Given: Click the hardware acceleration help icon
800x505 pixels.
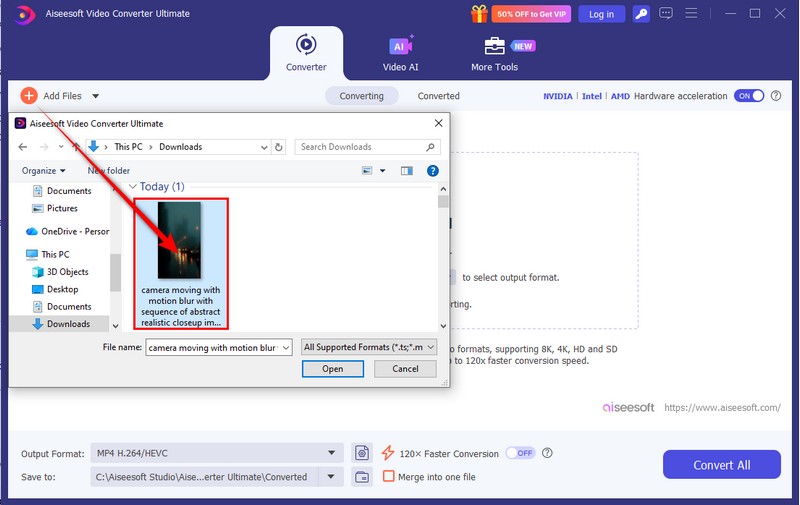Looking at the screenshot, I should click(776, 95).
